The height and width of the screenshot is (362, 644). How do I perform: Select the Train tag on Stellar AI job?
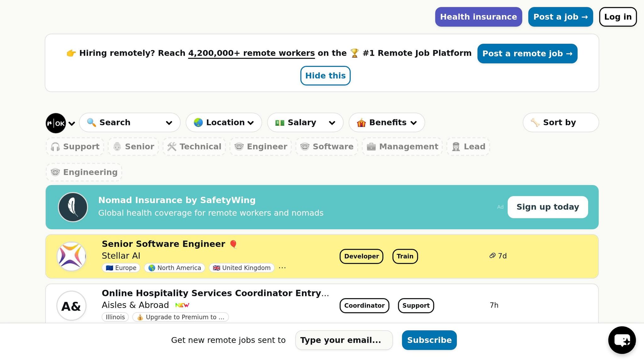click(405, 256)
